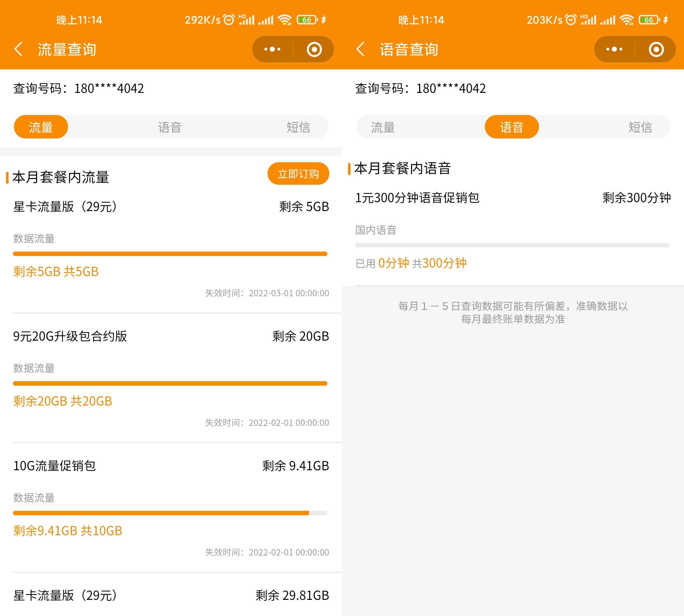Expand the 9元20G升级包合约版 package details
The image size is (684, 616).
[70, 337]
